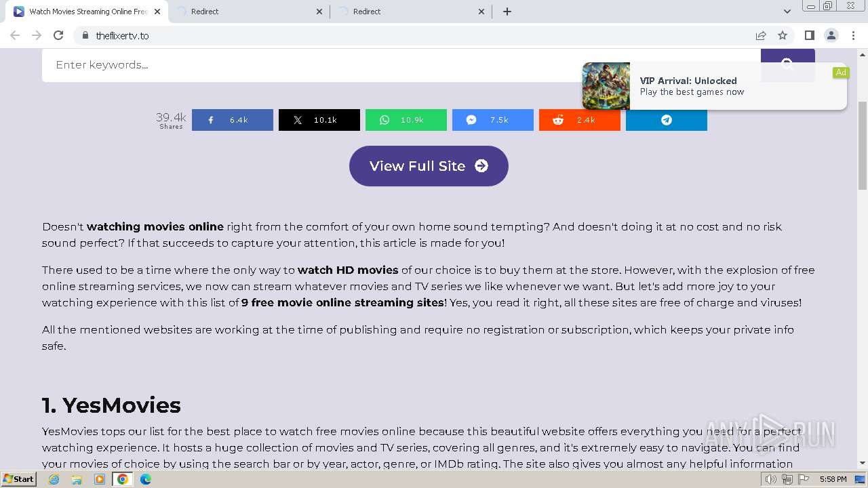Open Action Center flag icon
Image resolution: width=868 pixels, height=488 pixels.
pos(802,479)
